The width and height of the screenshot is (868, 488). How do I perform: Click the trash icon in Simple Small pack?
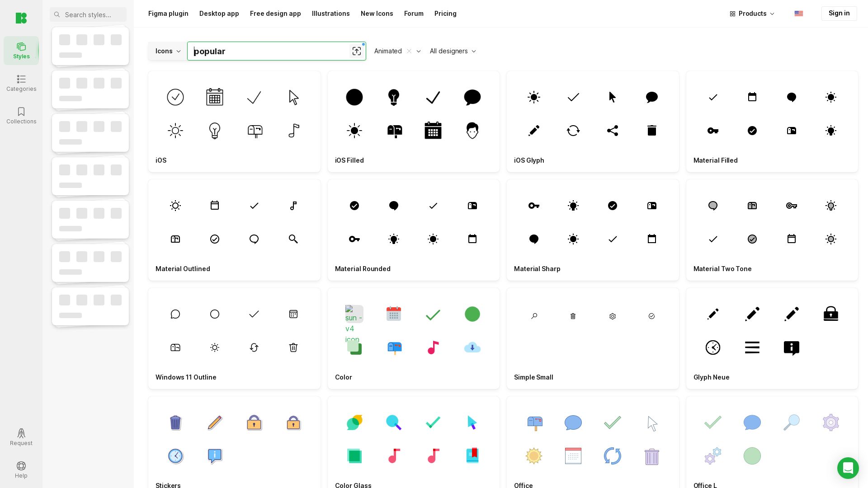point(573,316)
